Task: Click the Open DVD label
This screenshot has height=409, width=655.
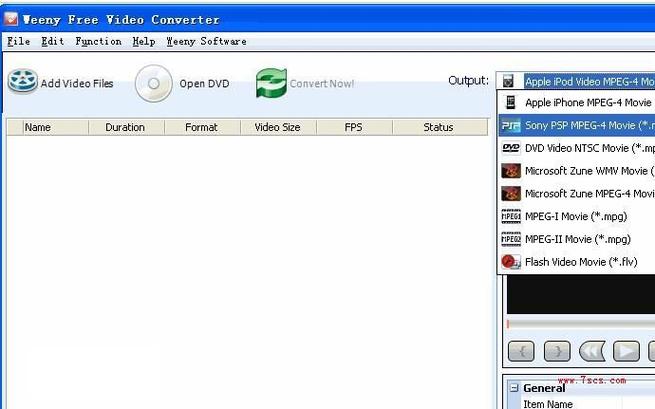Action: (204, 84)
